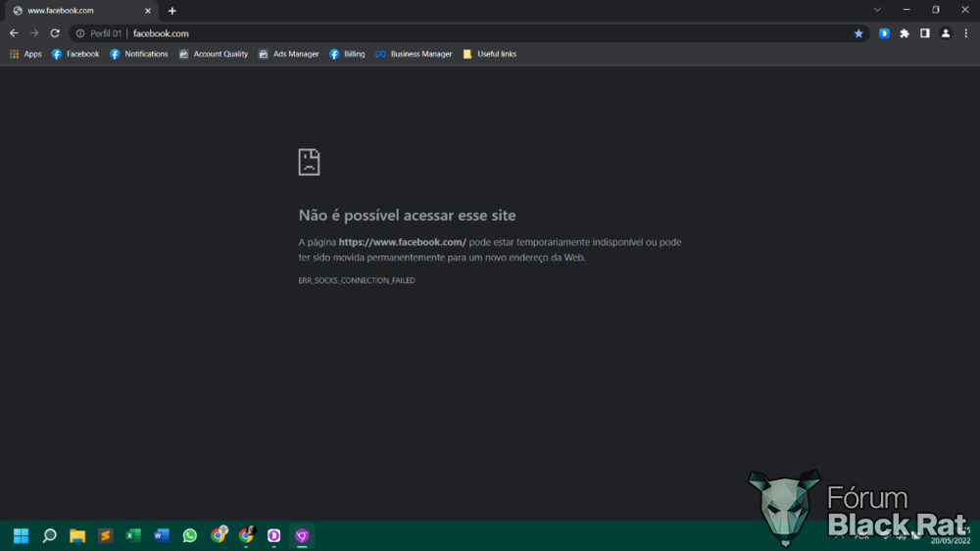Open the Apps bookmark
980x551 pixels.
[x=25, y=54]
